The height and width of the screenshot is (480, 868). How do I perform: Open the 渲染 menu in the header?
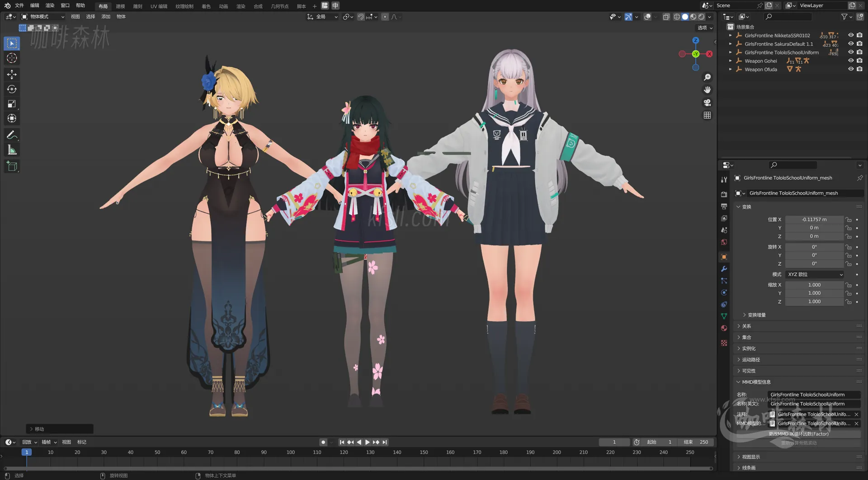click(x=50, y=5)
